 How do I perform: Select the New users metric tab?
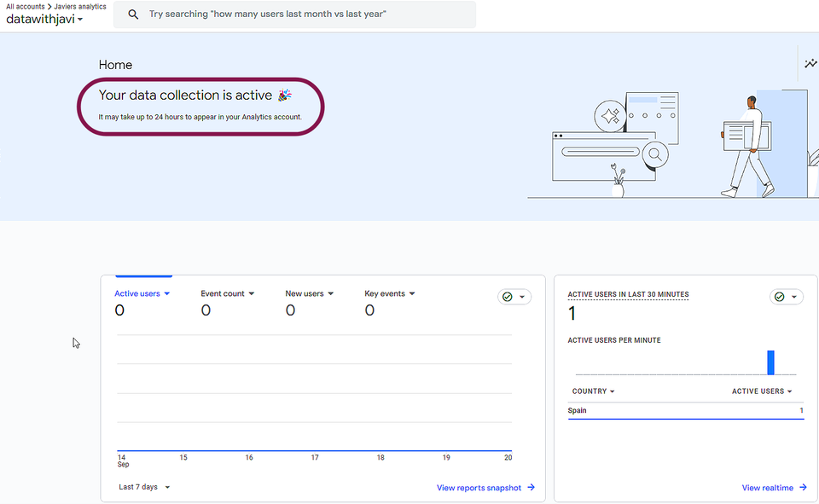(308, 293)
